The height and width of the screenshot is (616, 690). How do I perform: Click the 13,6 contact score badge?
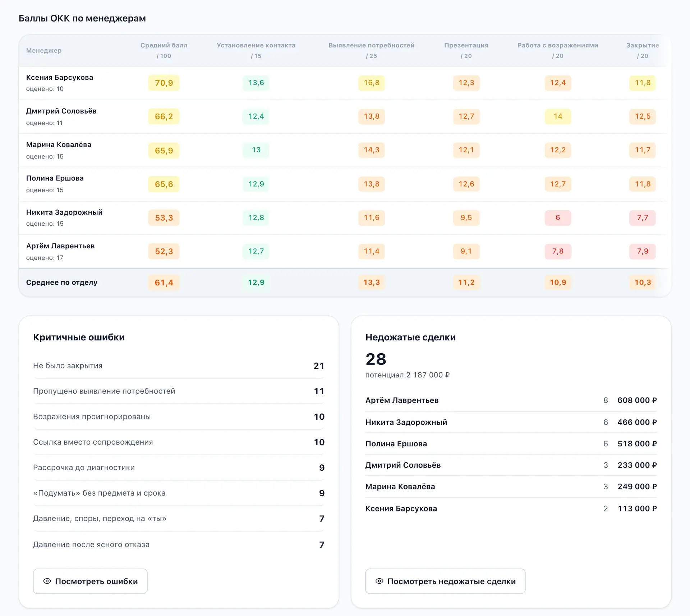tap(256, 83)
